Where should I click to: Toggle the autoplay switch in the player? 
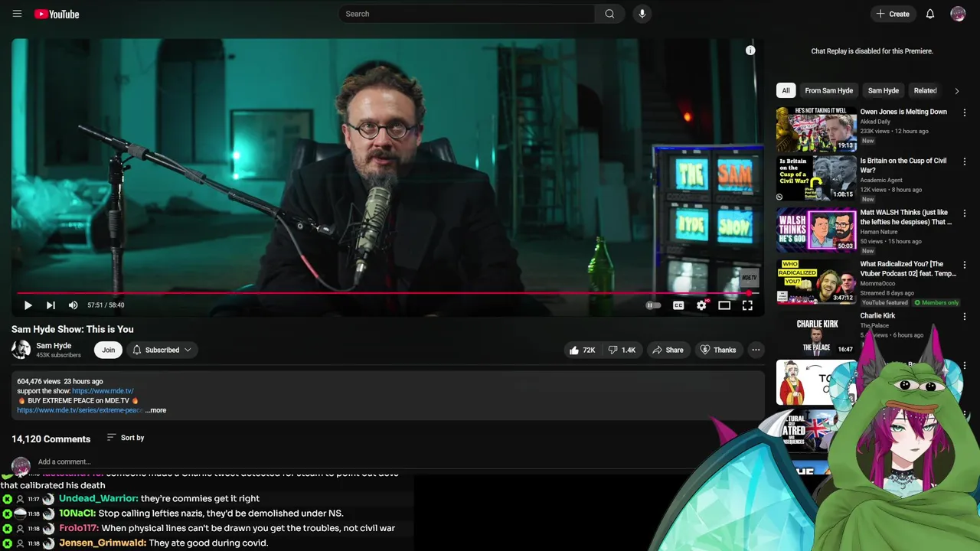click(x=653, y=305)
